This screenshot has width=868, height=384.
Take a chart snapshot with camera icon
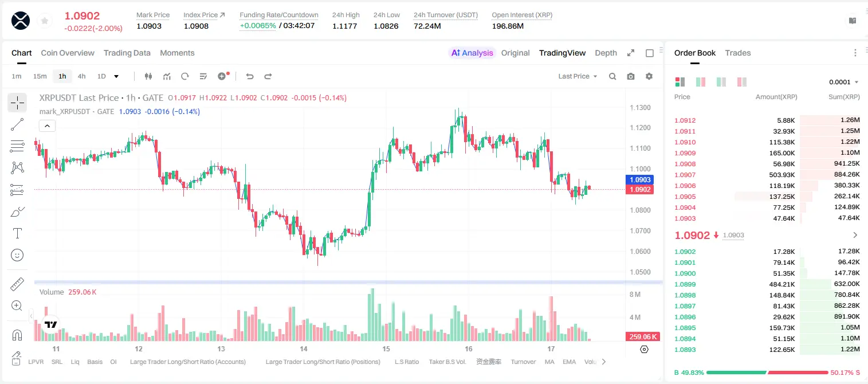[631, 76]
